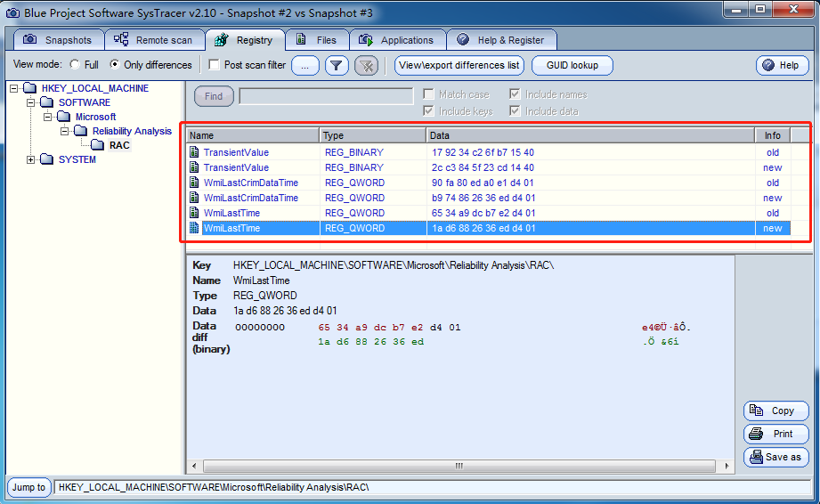820x504 pixels.
Task: Click data 2c c3 84 5f 23 cd 14 40
Action: click(483, 167)
